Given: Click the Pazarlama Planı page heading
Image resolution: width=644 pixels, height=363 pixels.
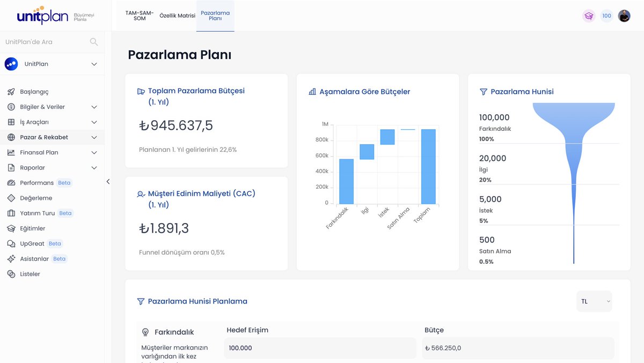Looking at the screenshot, I should pos(180,55).
